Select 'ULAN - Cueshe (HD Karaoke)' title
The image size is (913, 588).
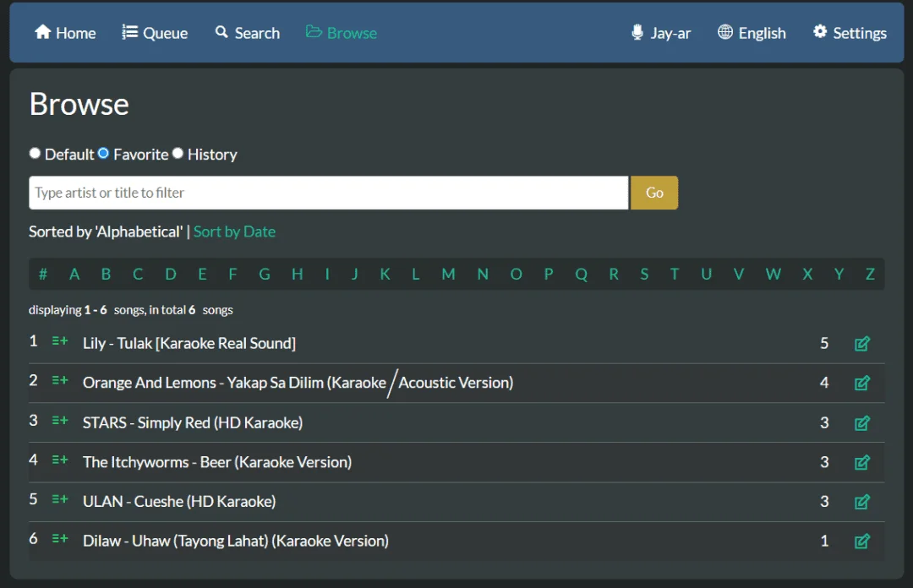[179, 502]
